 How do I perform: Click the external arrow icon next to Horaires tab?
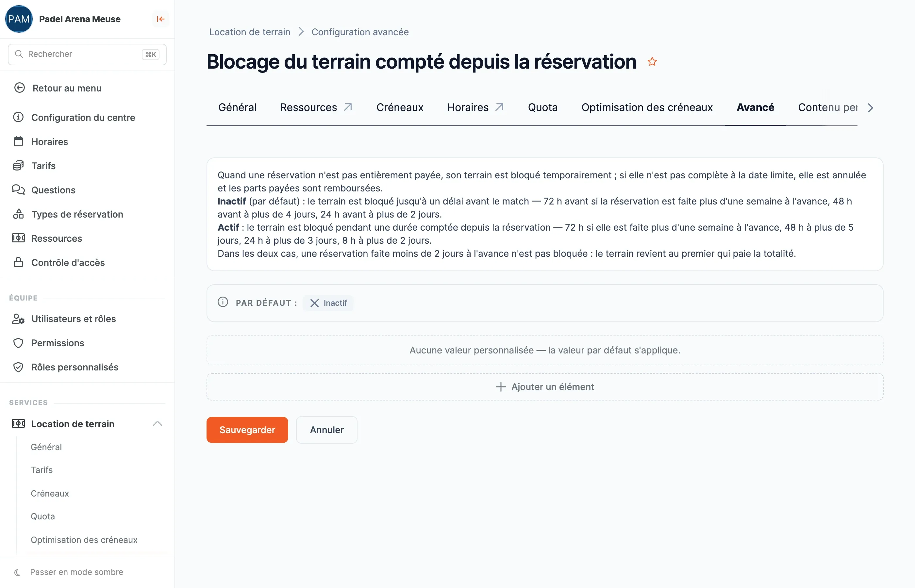(x=499, y=107)
